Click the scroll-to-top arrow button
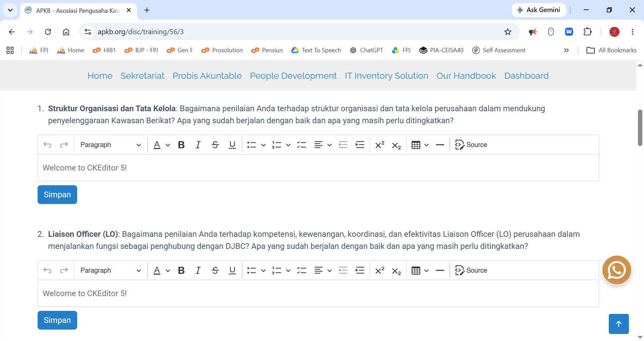644x341 pixels. coord(619,324)
